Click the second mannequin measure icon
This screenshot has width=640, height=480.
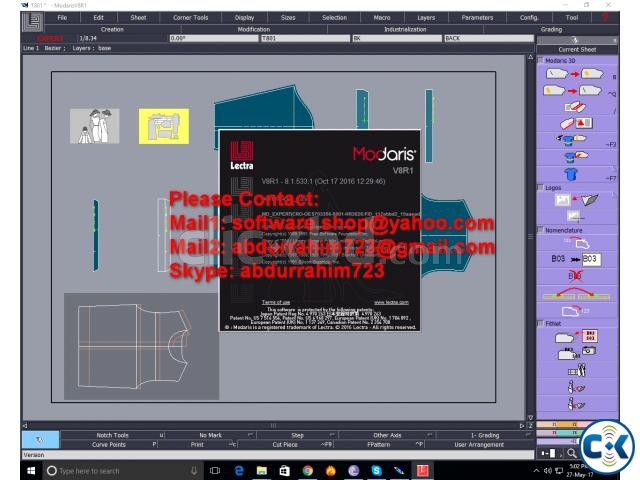[576, 404]
